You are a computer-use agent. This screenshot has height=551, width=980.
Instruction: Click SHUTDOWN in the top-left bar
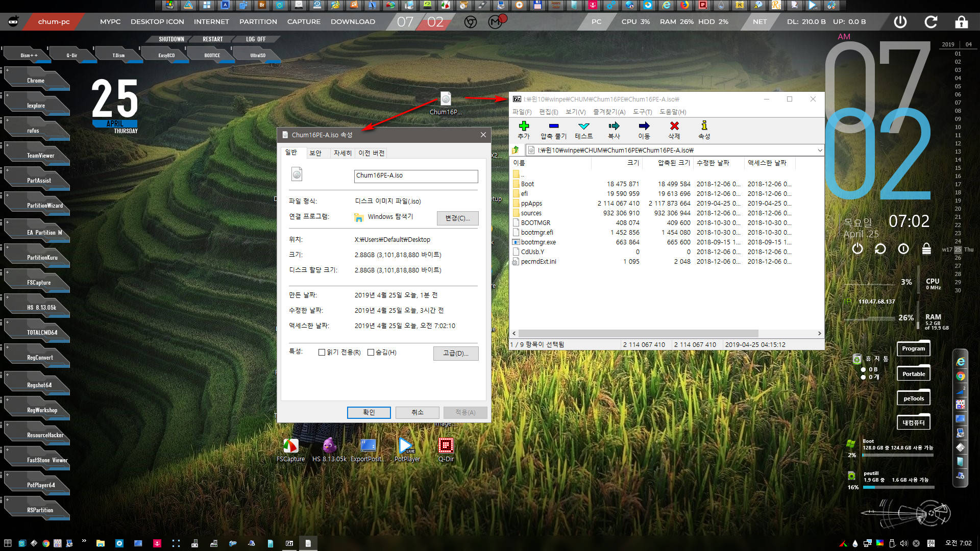pos(171,39)
